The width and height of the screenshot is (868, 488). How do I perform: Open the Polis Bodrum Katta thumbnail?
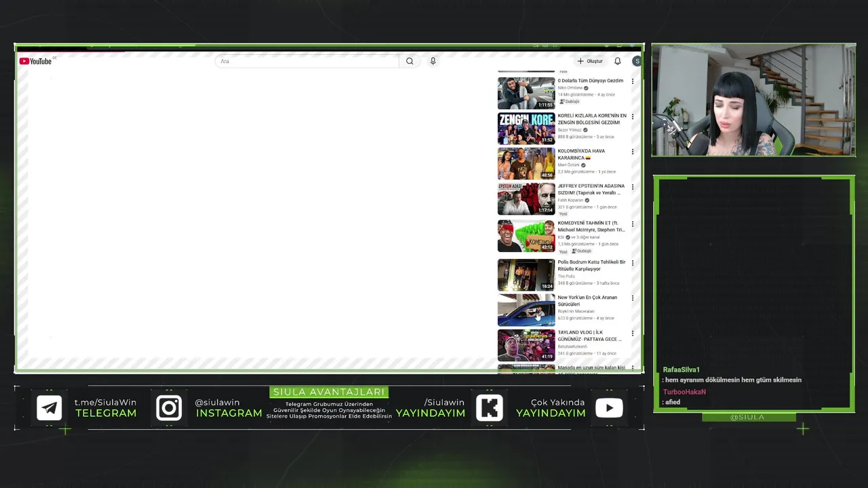coord(526,274)
